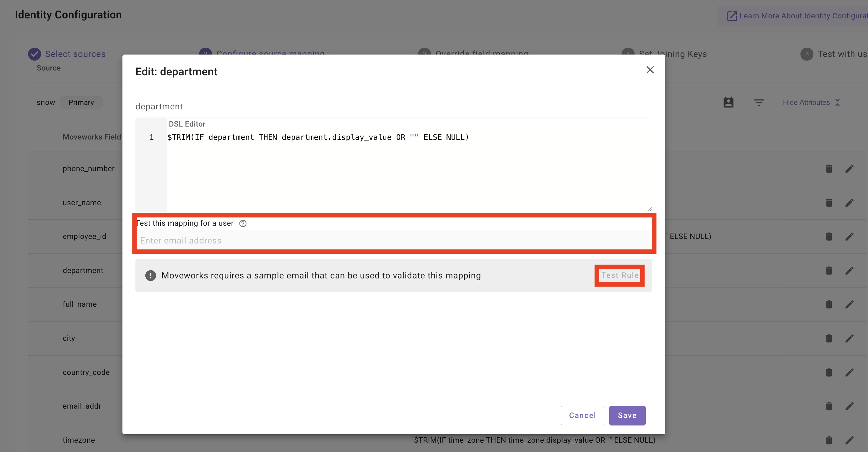Delete the timezone field mapping
Screen dimensions: 868x452
tap(829, 440)
